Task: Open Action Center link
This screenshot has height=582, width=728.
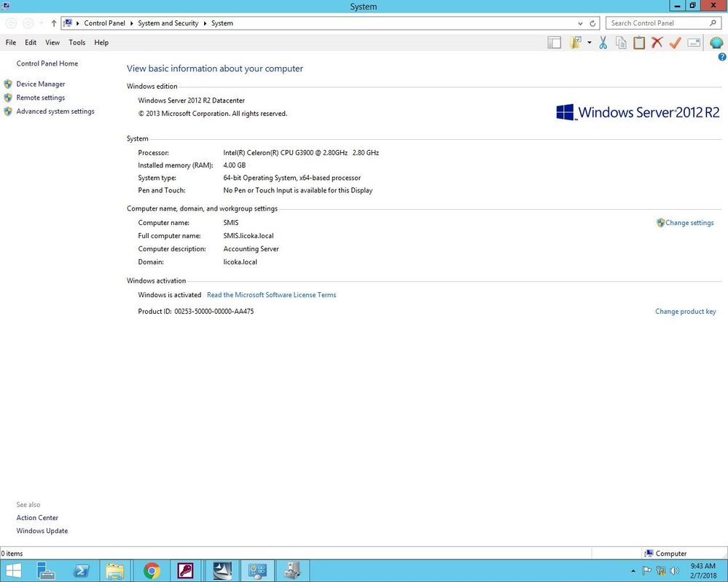Action: (x=37, y=517)
